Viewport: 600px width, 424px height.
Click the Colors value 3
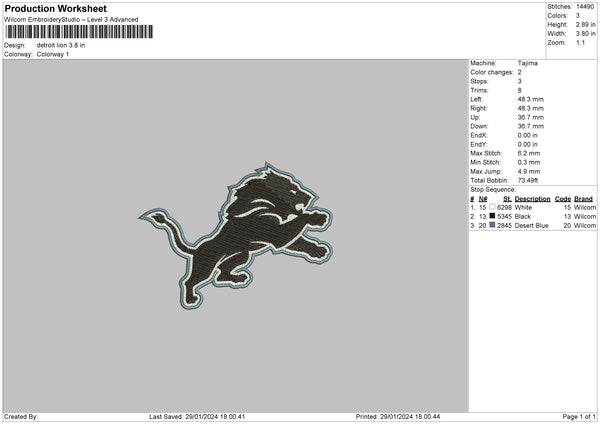coord(578,16)
